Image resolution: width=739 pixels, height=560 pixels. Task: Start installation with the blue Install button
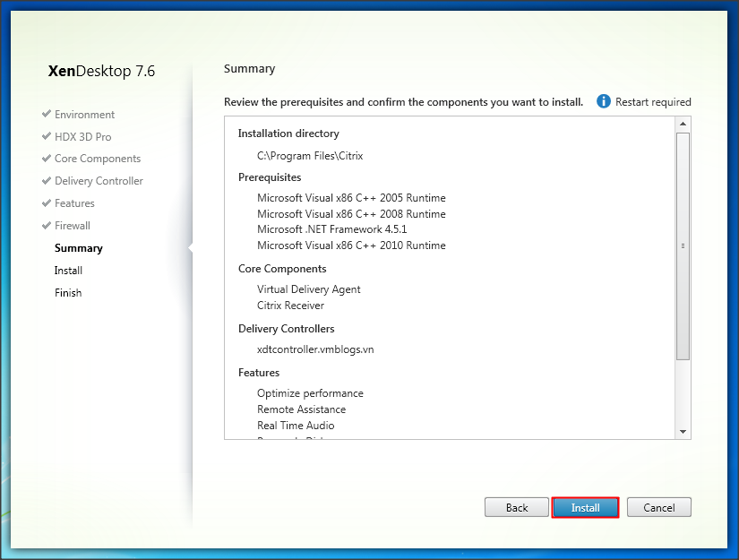[x=585, y=508]
